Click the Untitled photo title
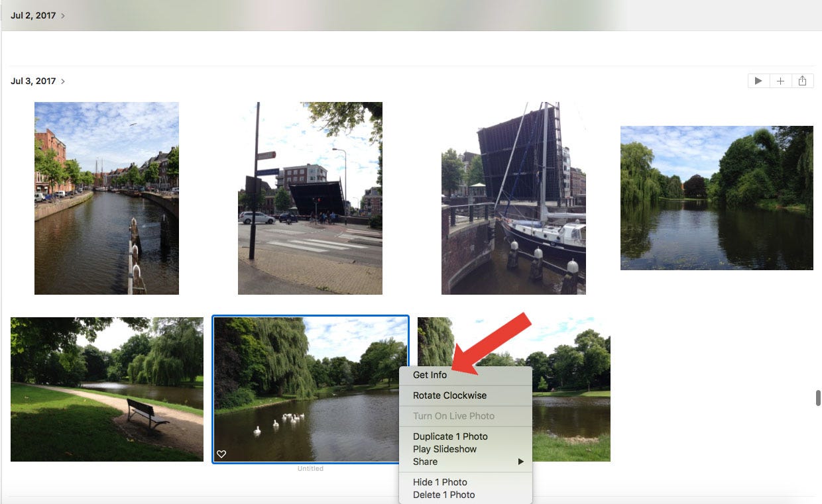The width and height of the screenshot is (822, 504). (310, 468)
